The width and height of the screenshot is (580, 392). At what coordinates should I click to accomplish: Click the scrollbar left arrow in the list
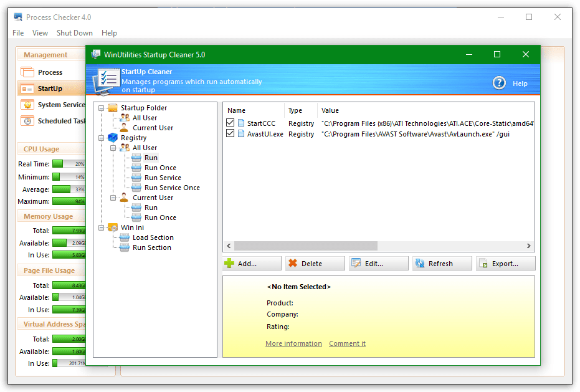click(x=229, y=246)
